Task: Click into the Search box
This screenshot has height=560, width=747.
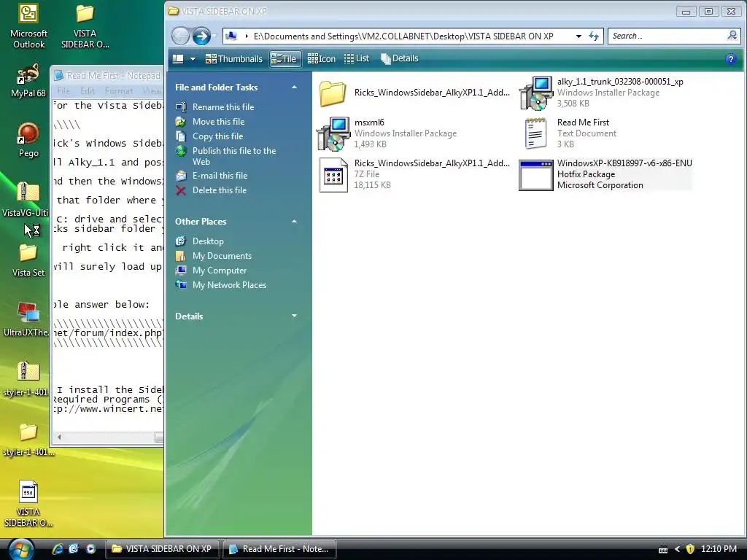Action: 667,36
